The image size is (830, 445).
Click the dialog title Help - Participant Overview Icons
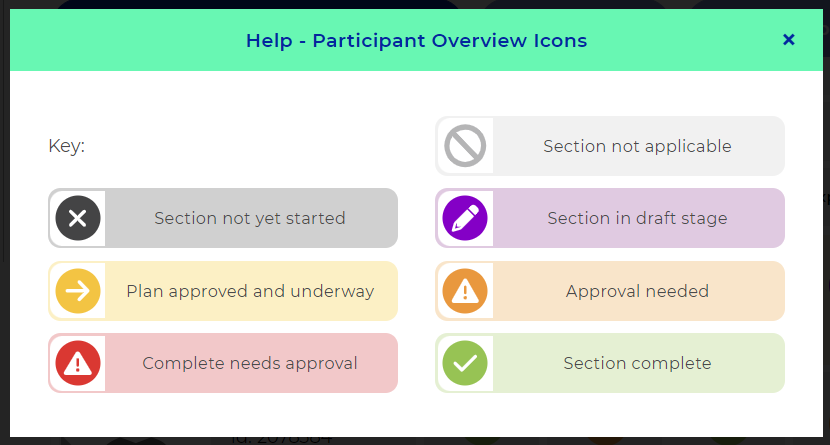[417, 41]
